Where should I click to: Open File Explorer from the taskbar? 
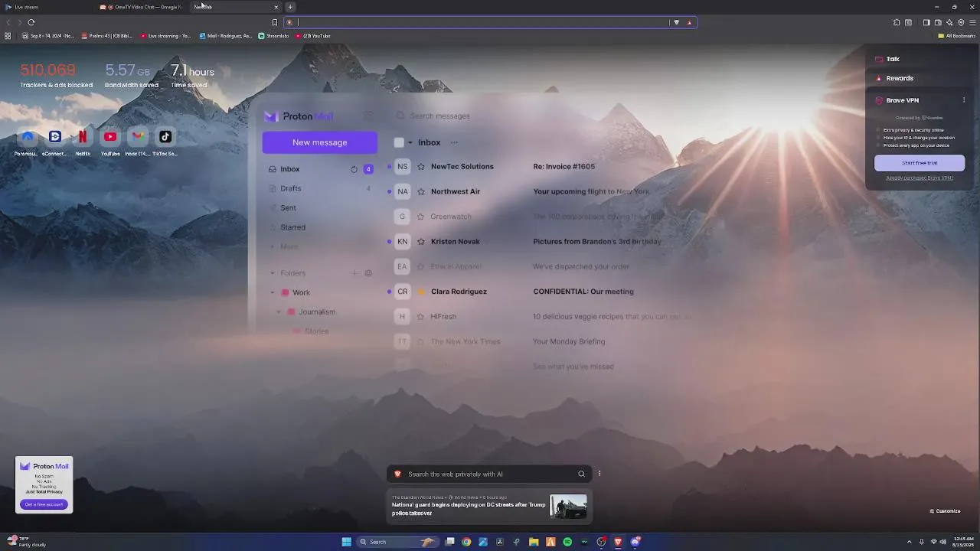(534, 542)
